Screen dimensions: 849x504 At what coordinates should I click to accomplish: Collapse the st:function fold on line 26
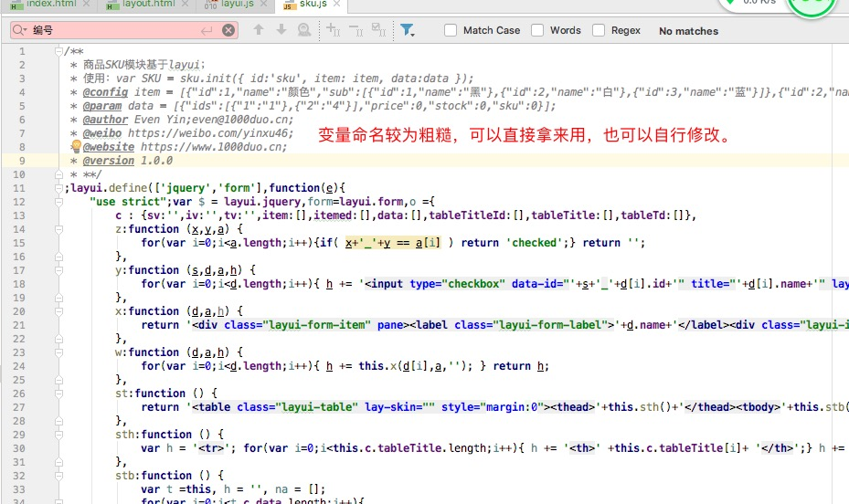pyautogui.click(x=58, y=394)
